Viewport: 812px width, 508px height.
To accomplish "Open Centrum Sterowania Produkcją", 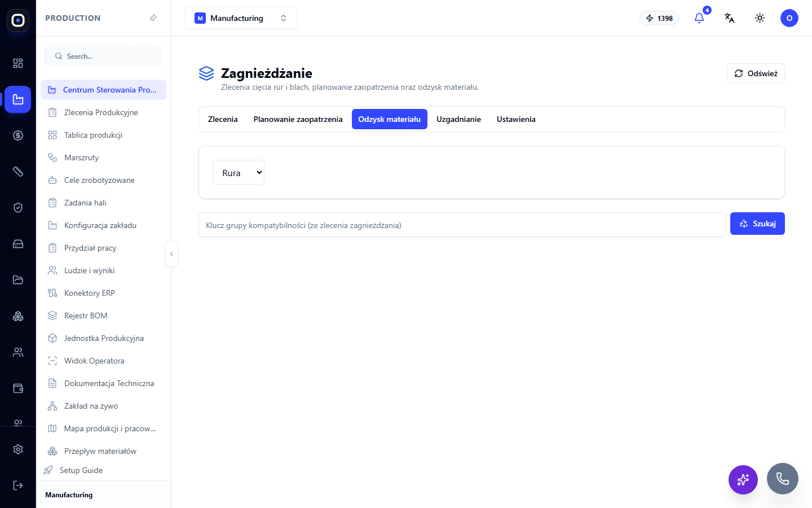I will (x=104, y=90).
